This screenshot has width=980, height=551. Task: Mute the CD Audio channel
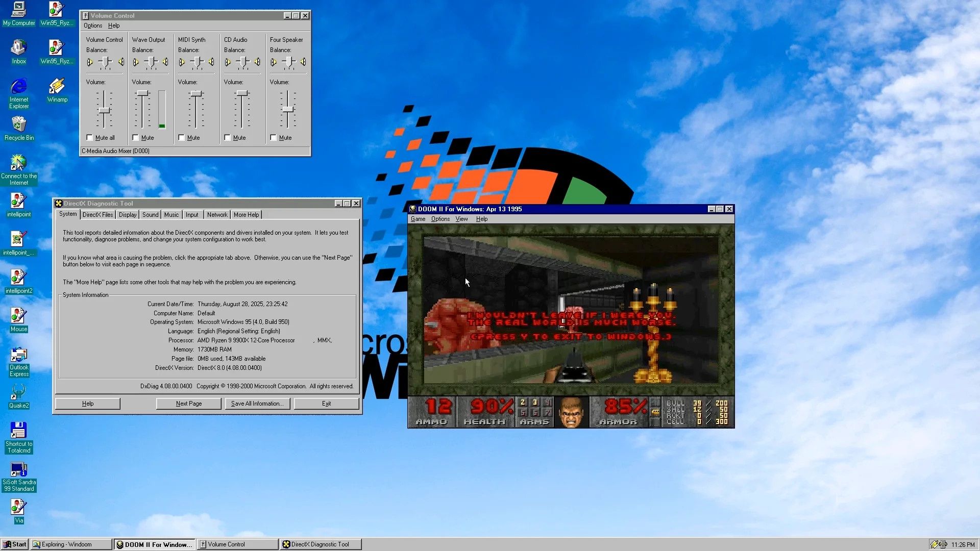tap(228, 138)
